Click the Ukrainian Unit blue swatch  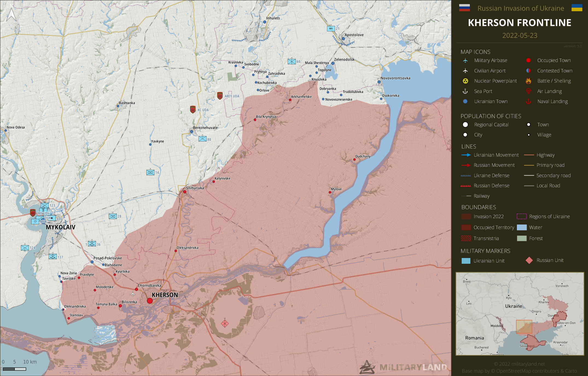pos(466,261)
